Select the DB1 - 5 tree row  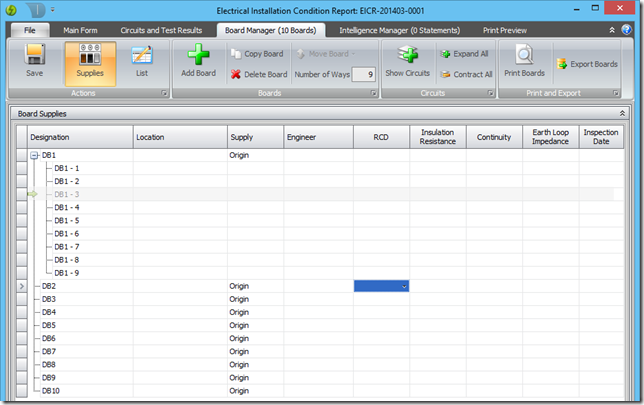click(66, 220)
